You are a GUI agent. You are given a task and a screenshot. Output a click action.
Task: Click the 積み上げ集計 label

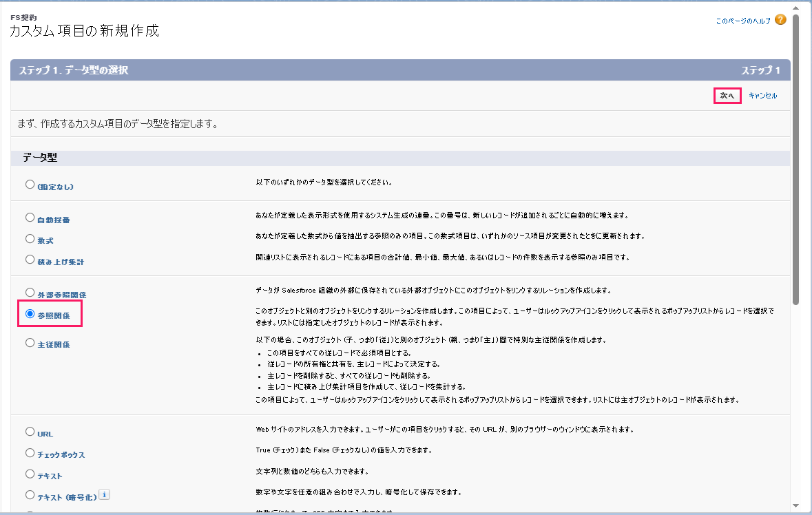tap(61, 262)
